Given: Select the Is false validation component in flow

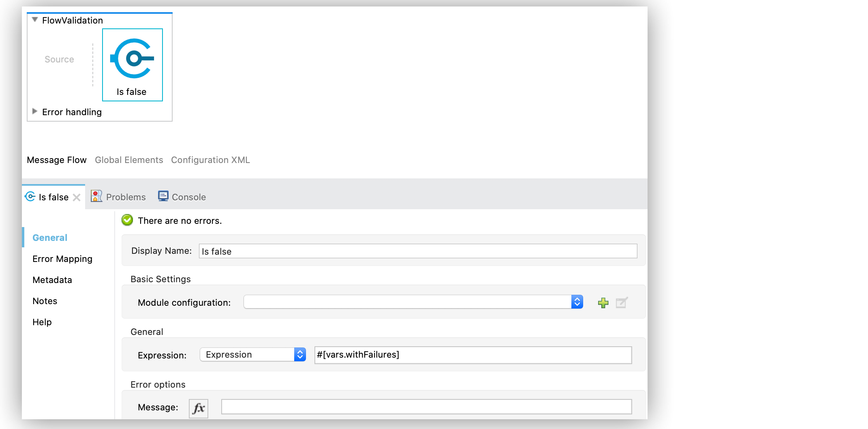Looking at the screenshot, I should [x=133, y=64].
